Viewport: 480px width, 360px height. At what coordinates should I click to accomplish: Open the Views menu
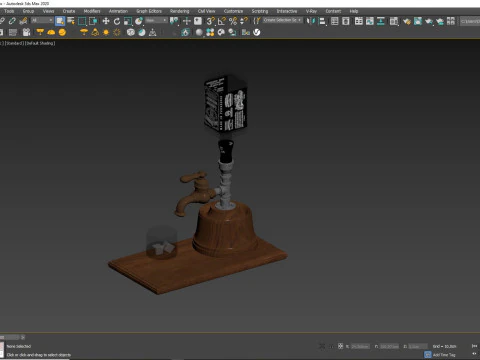pos(48,11)
